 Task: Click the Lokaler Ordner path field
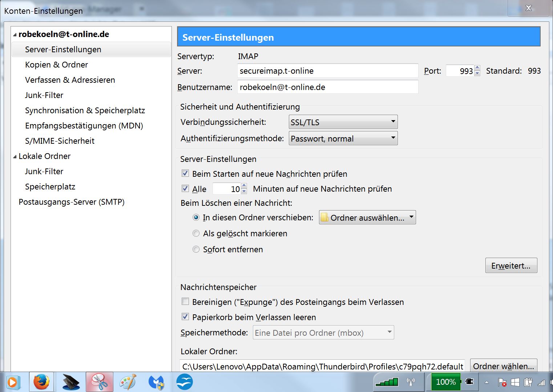[322, 366]
